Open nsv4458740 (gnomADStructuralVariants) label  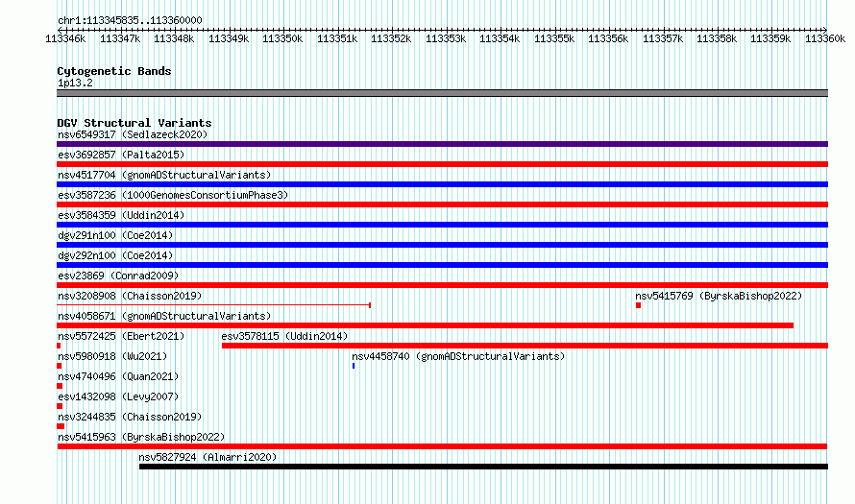pyautogui.click(x=458, y=356)
